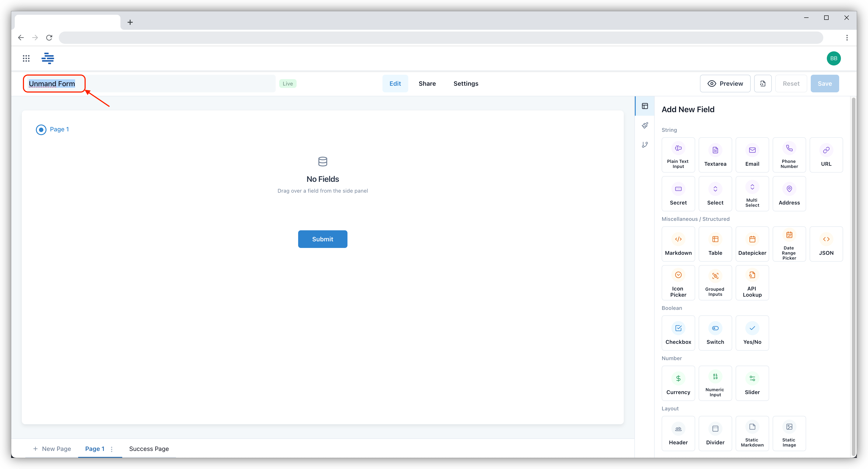This screenshot has width=868, height=469.
Task: Switch to the Settings tab
Action: click(466, 83)
